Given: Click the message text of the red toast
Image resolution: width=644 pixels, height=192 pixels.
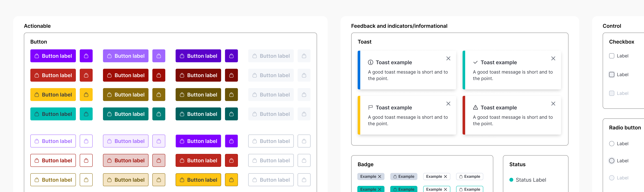Looking at the screenshot, I should [513, 121].
